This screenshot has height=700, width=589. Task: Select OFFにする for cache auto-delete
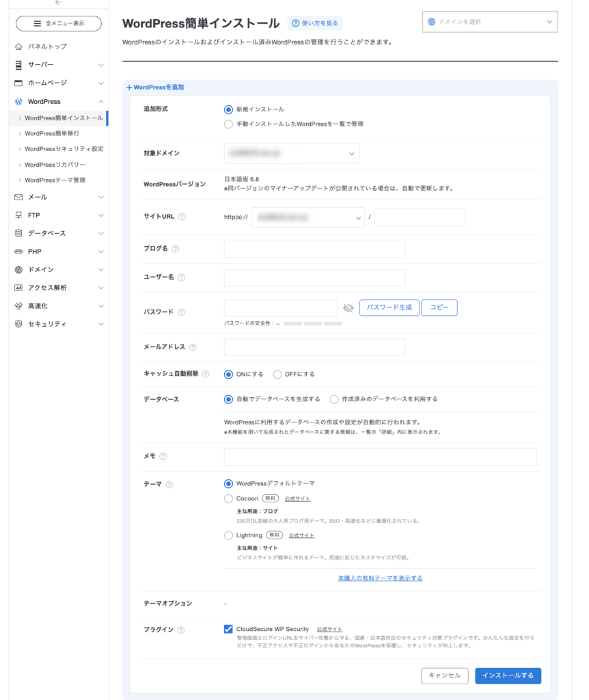(277, 375)
